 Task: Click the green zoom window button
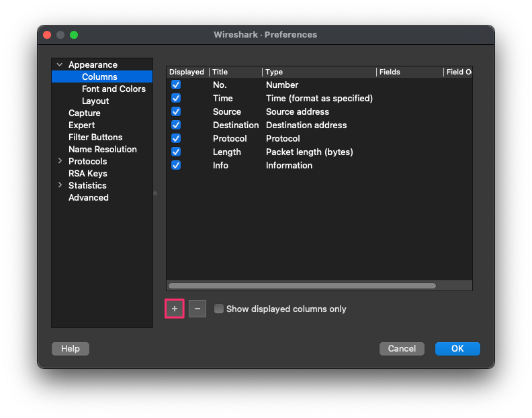(x=74, y=35)
